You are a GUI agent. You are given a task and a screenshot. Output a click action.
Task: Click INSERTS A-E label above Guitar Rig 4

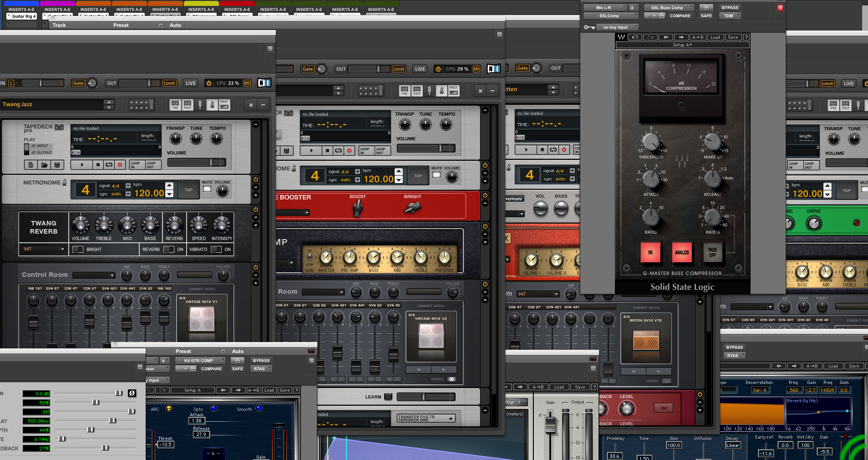[x=21, y=9]
